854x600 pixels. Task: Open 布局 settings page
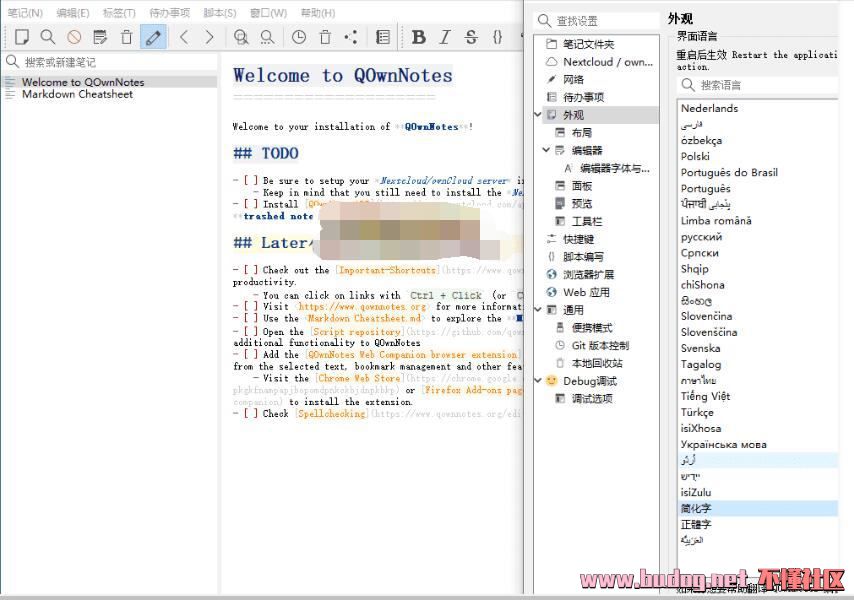tap(581, 132)
